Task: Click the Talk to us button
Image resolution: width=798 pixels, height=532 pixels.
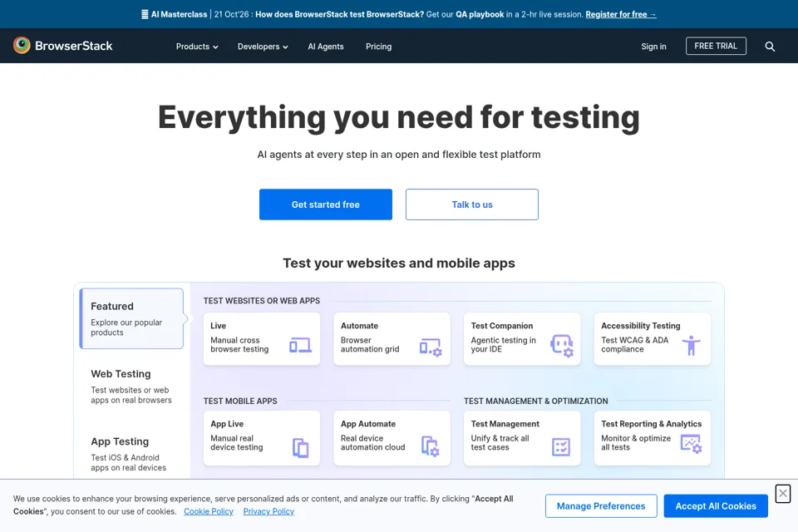Action: pos(472,204)
